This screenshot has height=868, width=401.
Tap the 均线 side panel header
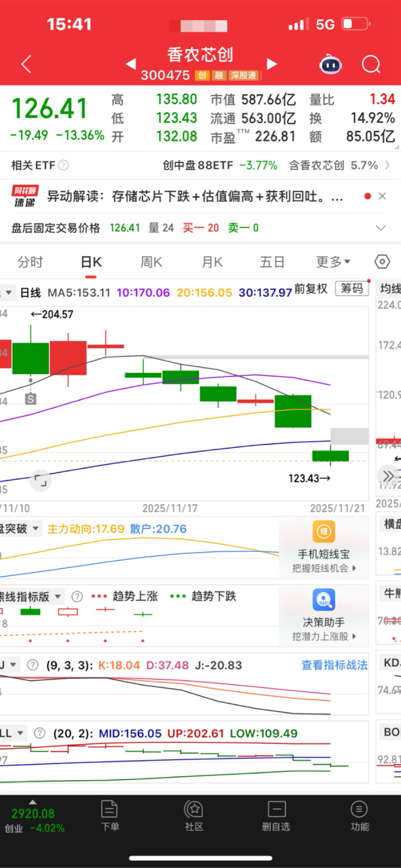pyautogui.click(x=390, y=289)
